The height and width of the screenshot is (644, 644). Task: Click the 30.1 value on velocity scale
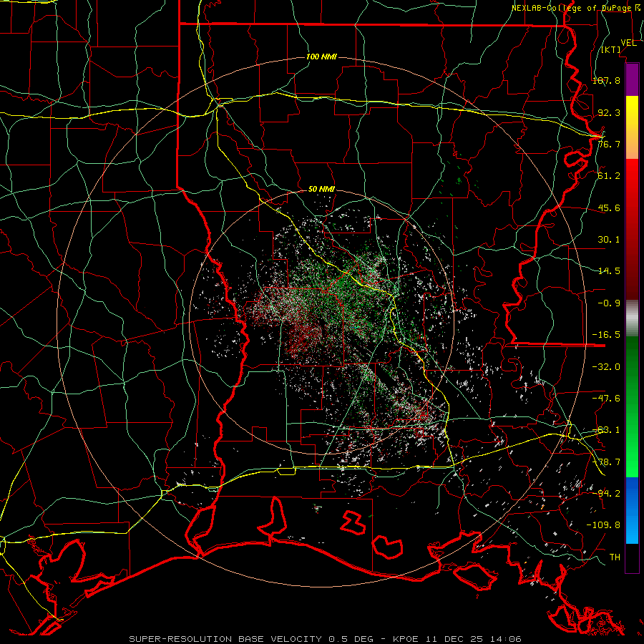pos(609,240)
